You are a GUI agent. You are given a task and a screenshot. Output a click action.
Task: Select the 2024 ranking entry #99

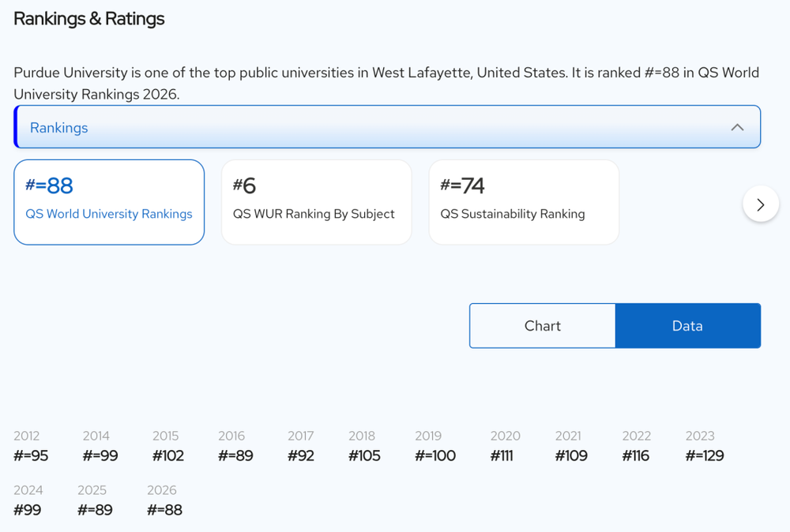(28, 510)
